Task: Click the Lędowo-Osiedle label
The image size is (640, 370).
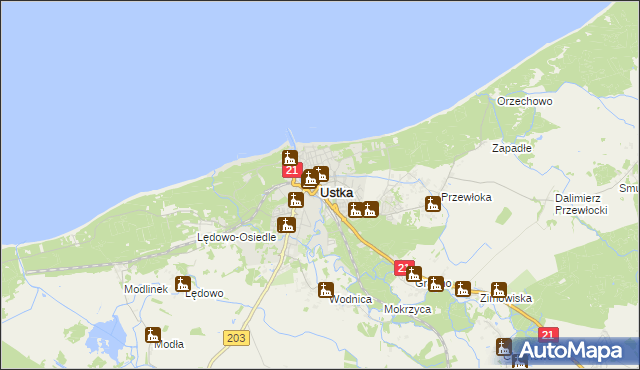Action: pos(237,237)
